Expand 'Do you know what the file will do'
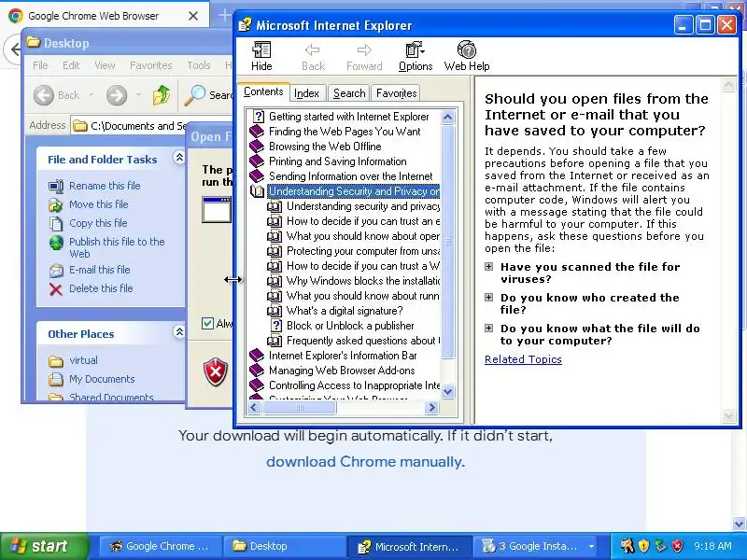 (x=488, y=329)
